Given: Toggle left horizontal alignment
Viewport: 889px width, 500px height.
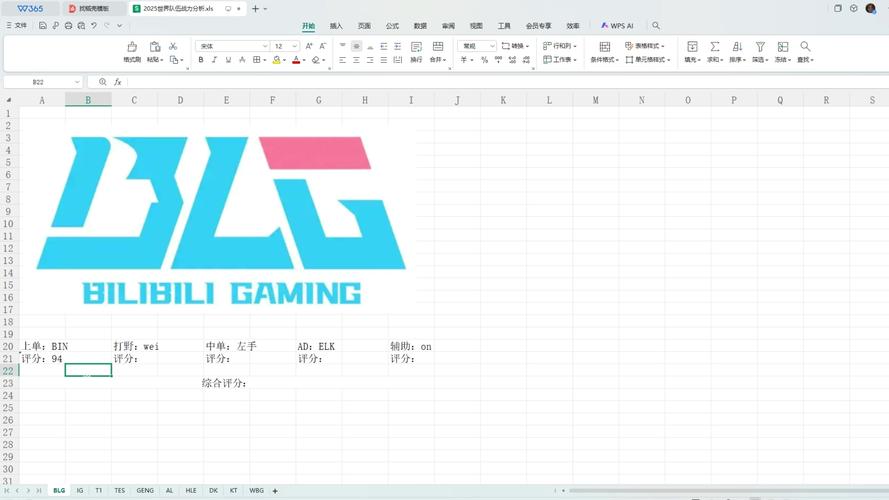Looking at the screenshot, I should pos(342,60).
